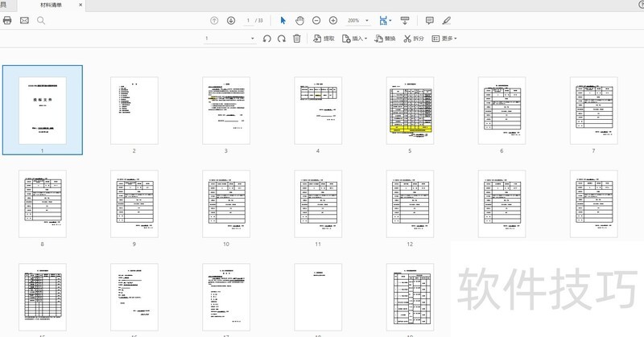Click the print icon
The width and height of the screenshot is (644, 337).
(7, 20)
